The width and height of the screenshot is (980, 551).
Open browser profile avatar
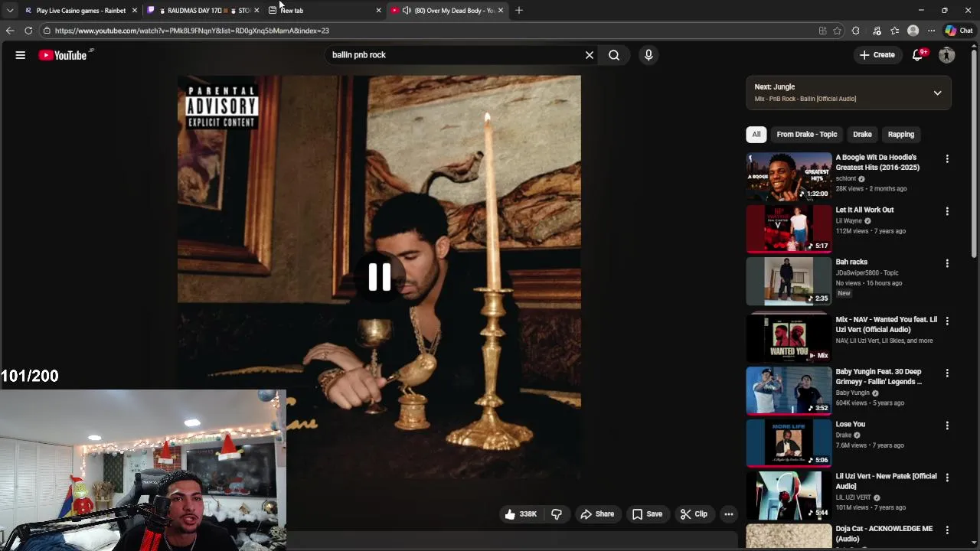(913, 31)
